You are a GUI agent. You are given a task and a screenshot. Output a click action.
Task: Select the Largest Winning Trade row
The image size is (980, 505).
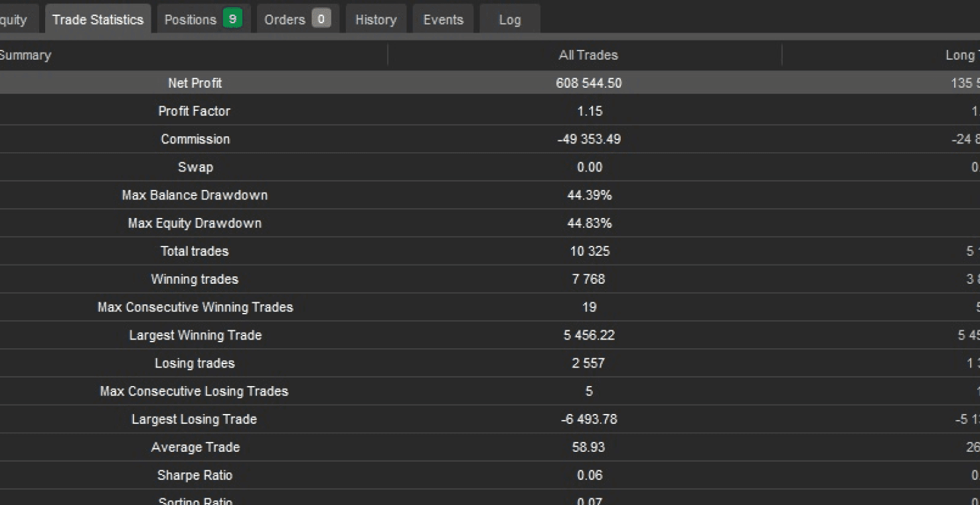point(490,335)
